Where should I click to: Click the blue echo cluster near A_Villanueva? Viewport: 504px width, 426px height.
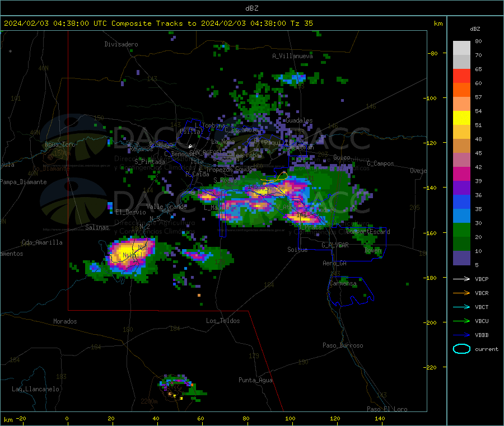click(292, 78)
